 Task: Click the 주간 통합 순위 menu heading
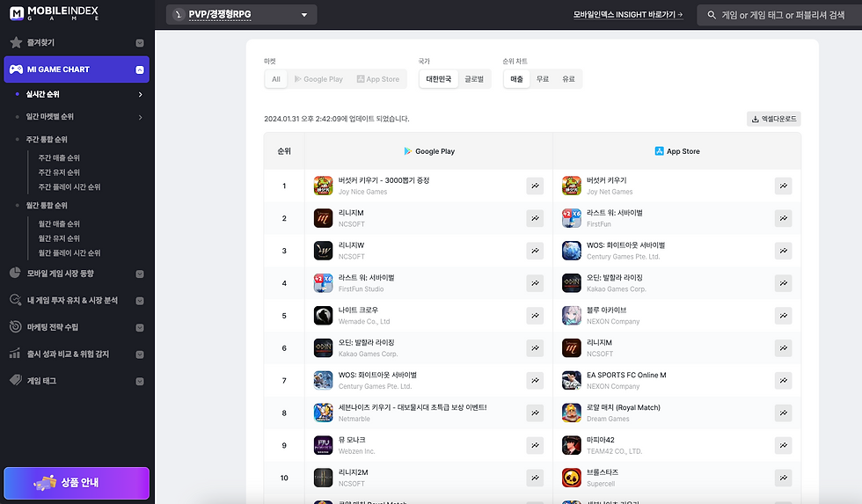tap(47, 140)
